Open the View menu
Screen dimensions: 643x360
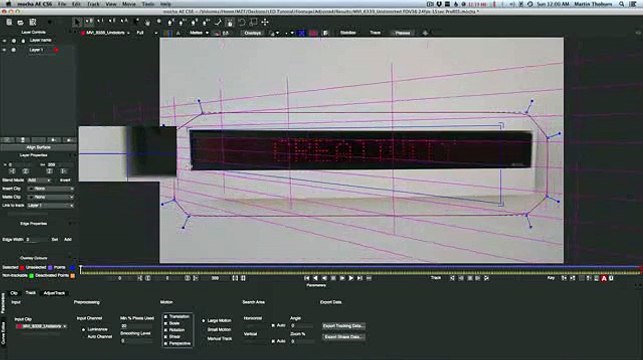[111, 4]
